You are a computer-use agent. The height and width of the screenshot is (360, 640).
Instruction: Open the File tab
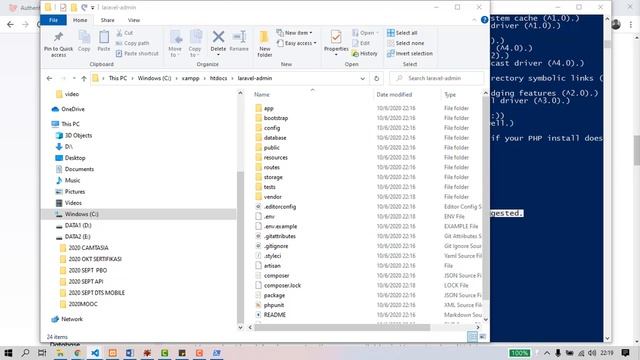tap(53, 20)
